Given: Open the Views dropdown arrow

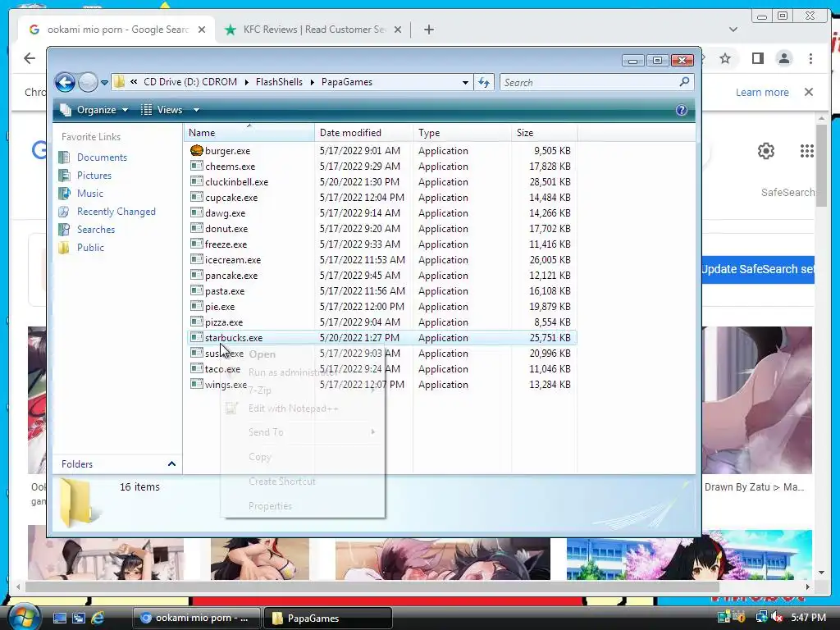Looking at the screenshot, I should (196, 110).
